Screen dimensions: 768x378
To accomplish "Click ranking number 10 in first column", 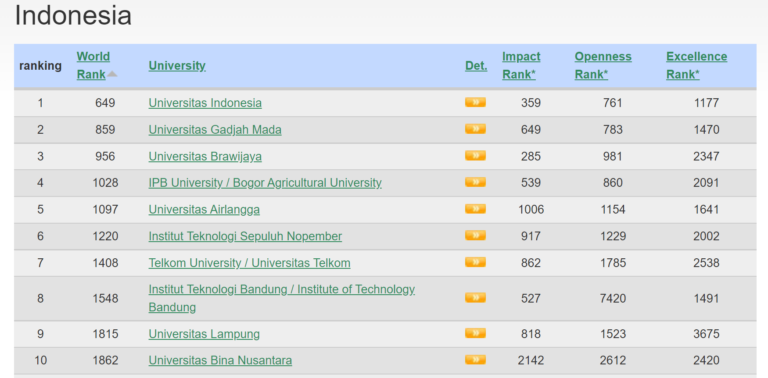I will tap(41, 360).
